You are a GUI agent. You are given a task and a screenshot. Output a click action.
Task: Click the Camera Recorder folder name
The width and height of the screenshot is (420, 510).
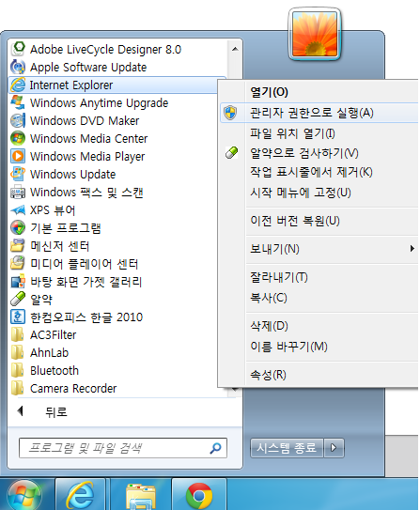73,388
